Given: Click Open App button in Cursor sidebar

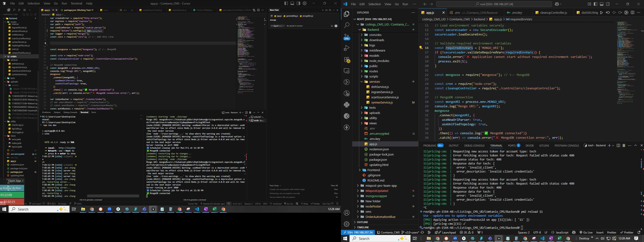Looking at the screenshot, I should pyautogui.click(x=15, y=181).
